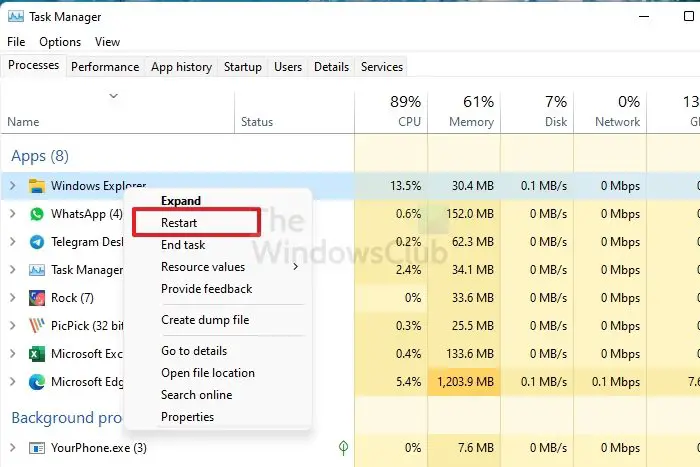Switch to the Details tab
Viewport: 700px width, 467px height.
coord(331,67)
